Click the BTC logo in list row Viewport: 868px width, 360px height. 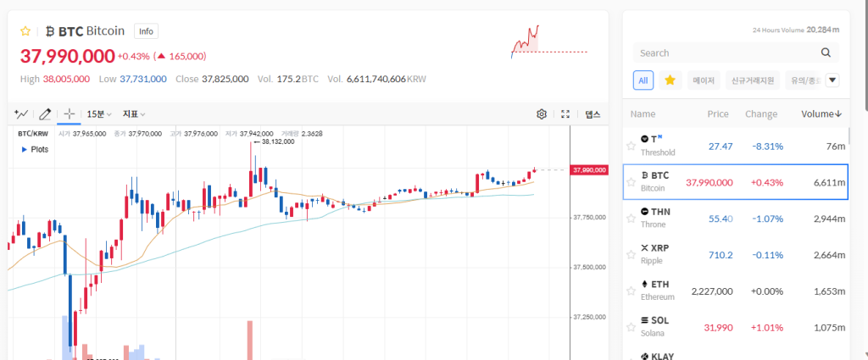point(644,175)
